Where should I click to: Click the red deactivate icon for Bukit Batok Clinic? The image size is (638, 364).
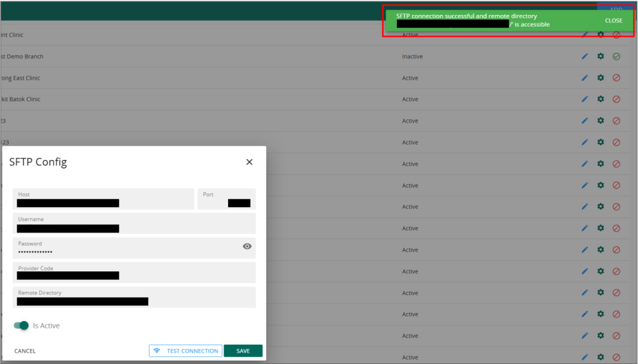click(x=616, y=100)
